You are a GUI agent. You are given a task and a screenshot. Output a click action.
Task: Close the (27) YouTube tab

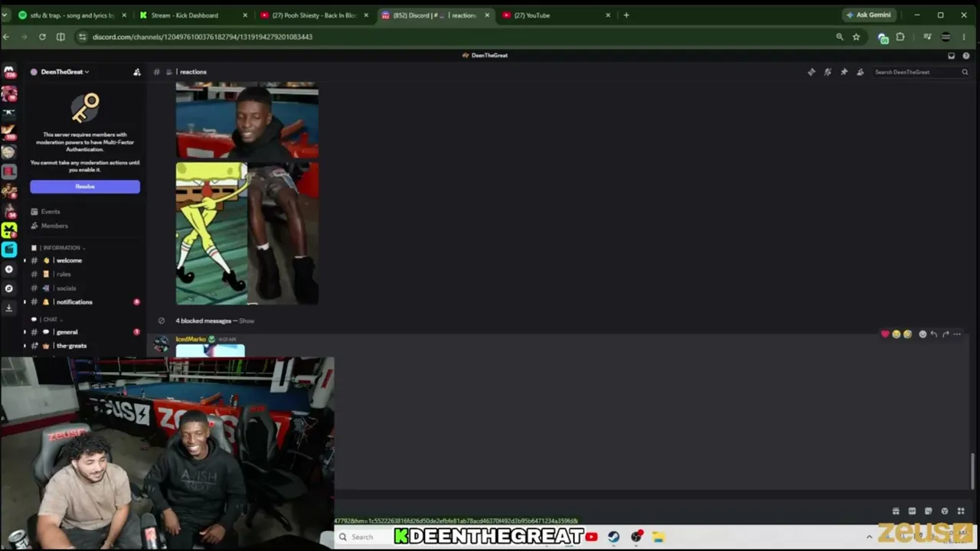pos(608,15)
